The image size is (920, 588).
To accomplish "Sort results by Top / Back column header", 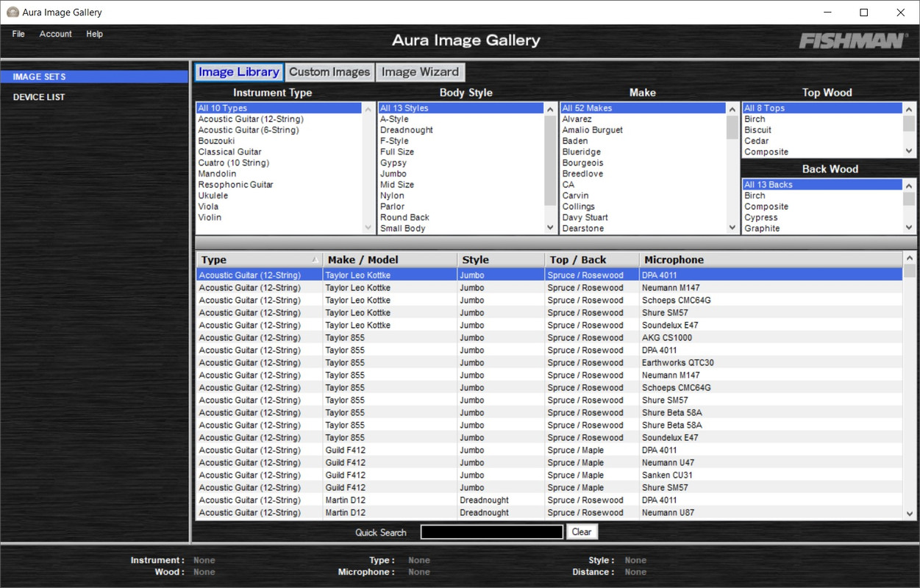I will pos(592,259).
